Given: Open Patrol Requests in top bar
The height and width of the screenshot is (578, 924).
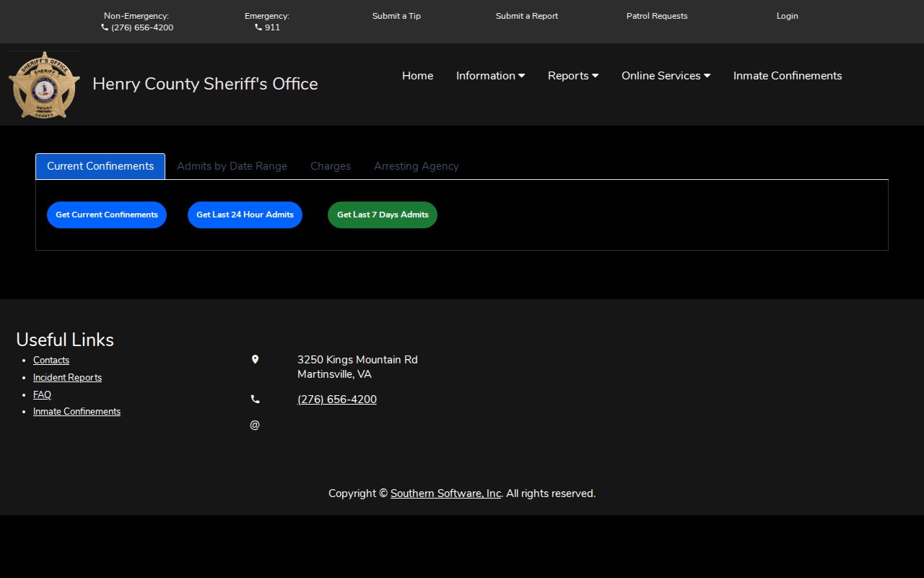Looking at the screenshot, I should (x=657, y=16).
